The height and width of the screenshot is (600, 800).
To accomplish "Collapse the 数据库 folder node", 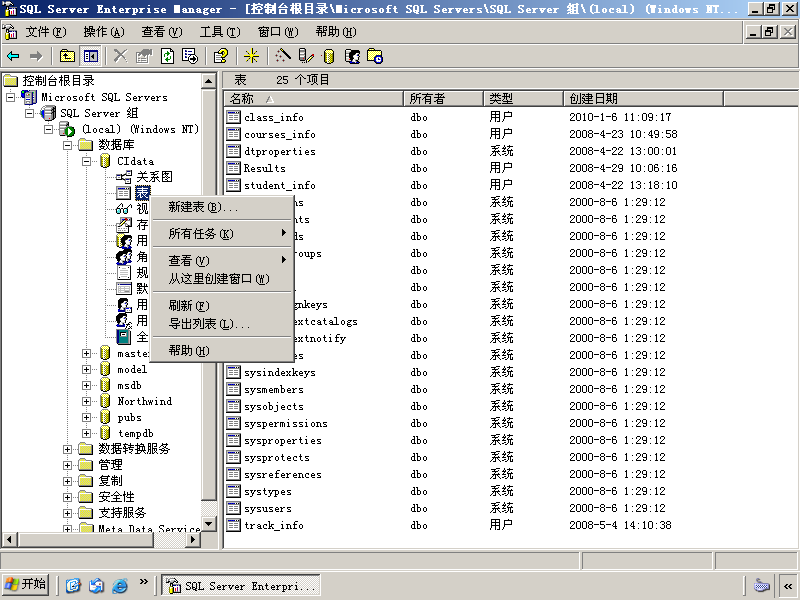I will coord(67,145).
